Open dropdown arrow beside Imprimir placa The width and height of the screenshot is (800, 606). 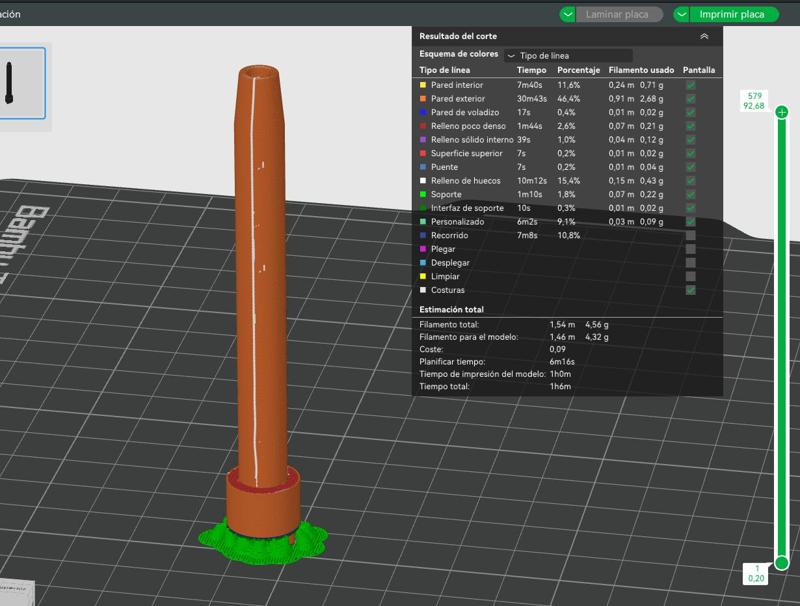(682, 14)
